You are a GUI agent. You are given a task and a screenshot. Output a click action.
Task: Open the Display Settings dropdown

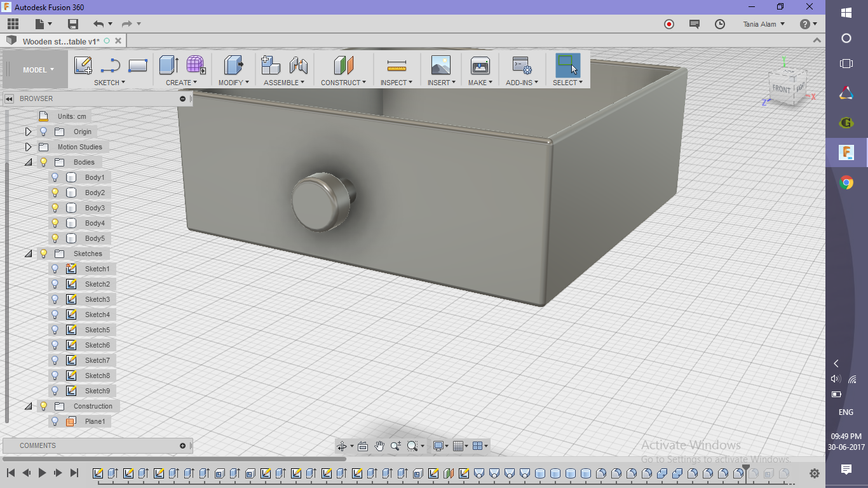coord(440,446)
